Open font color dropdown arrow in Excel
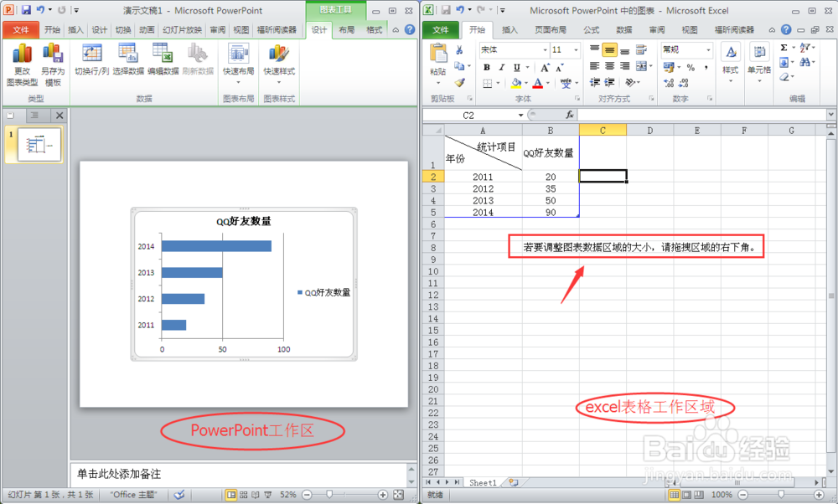 548,83
